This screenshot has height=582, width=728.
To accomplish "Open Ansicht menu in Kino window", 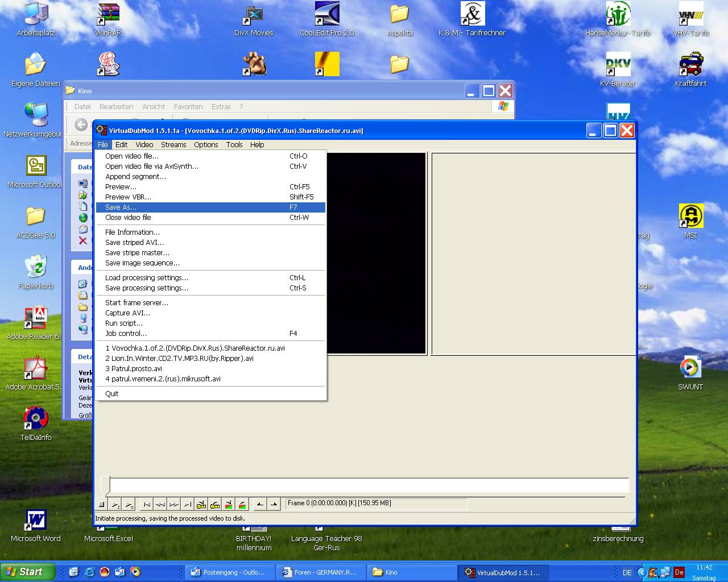I will click(x=154, y=106).
